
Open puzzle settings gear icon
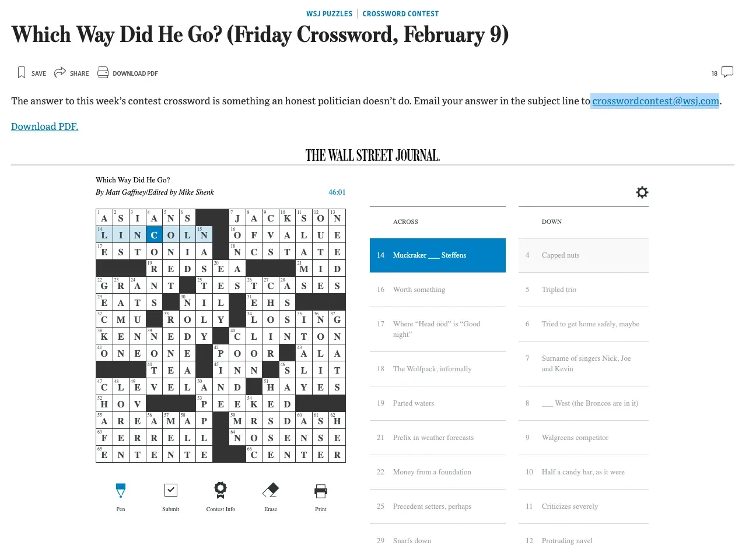642,192
